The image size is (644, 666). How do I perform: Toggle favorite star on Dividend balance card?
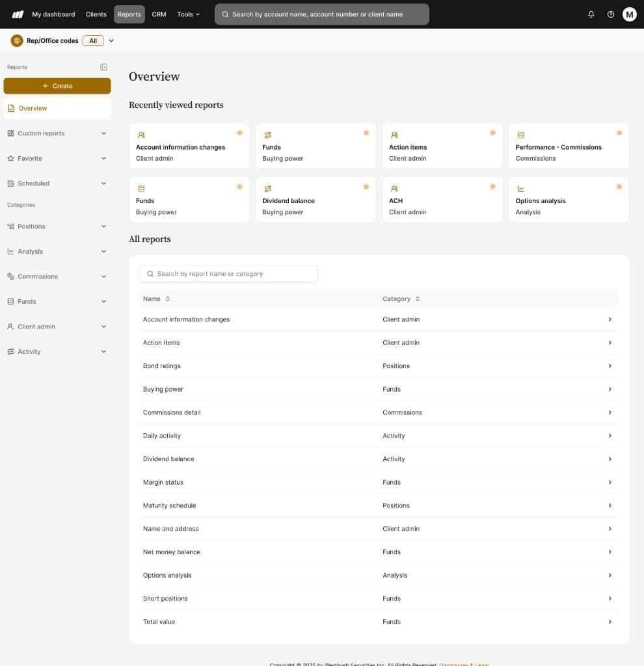[x=366, y=187]
